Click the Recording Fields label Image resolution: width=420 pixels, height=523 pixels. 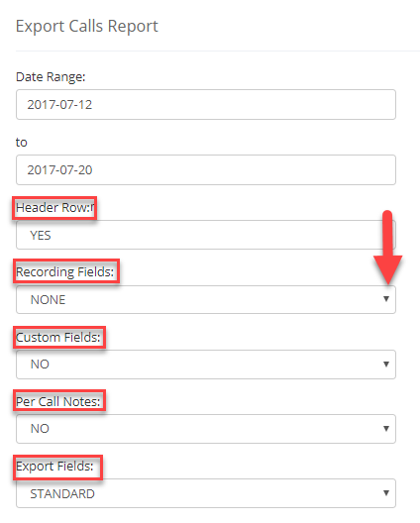click(65, 271)
